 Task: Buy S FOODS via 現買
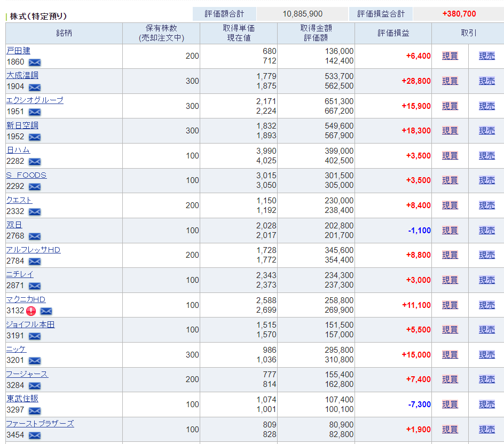(450, 180)
